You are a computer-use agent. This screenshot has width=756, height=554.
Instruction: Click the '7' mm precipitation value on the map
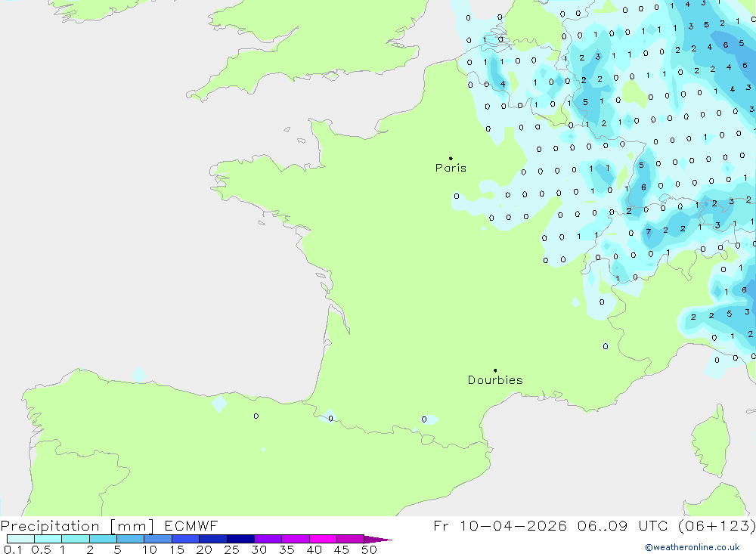pyautogui.click(x=649, y=232)
